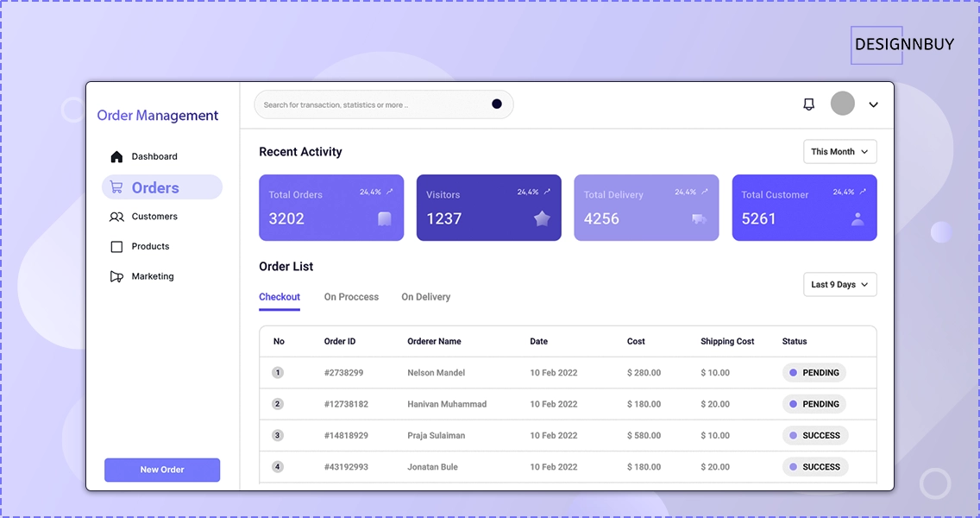Click order ID #14818929

pyautogui.click(x=346, y=435)
